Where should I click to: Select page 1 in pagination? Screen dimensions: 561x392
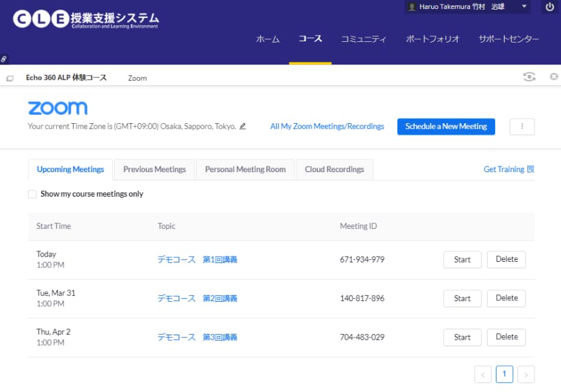(x=504, y=374)
